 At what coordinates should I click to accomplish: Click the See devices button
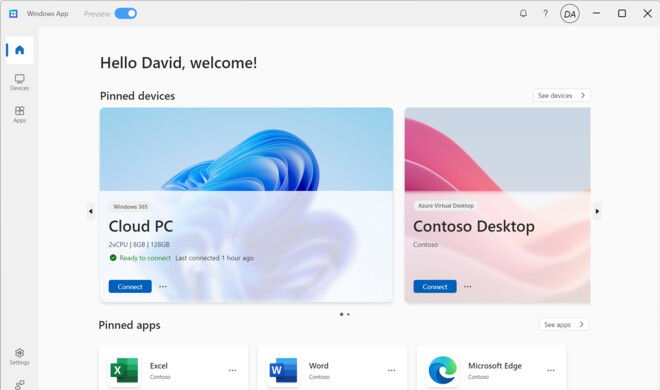coord(562,96)
